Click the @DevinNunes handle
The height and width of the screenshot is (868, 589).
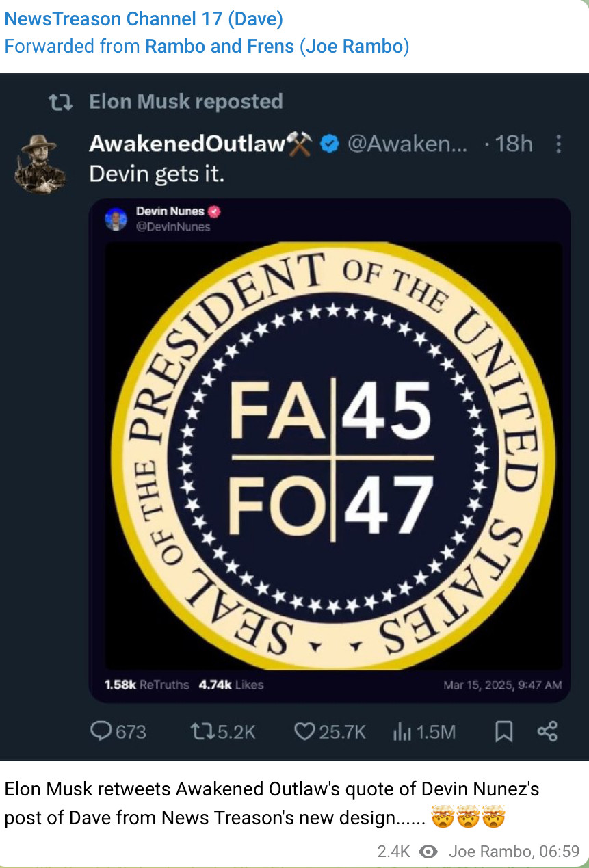174,226
